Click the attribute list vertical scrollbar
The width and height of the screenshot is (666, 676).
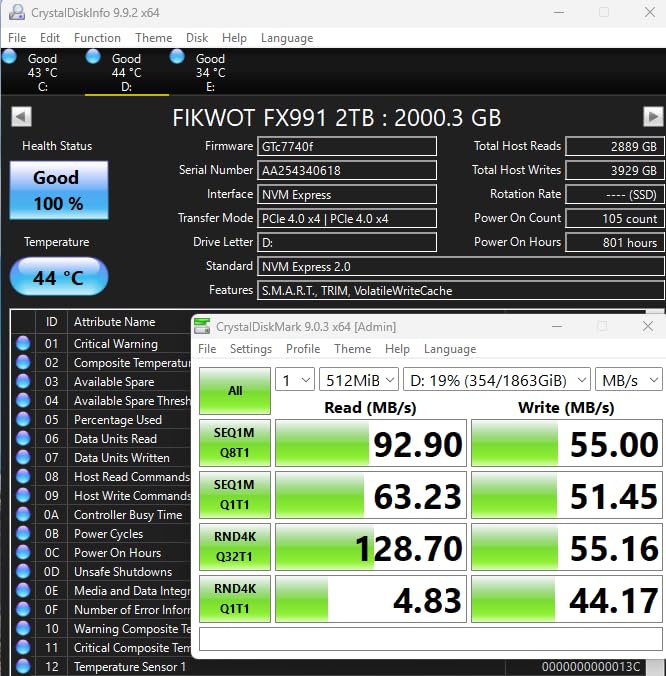(x=655, y=666)
